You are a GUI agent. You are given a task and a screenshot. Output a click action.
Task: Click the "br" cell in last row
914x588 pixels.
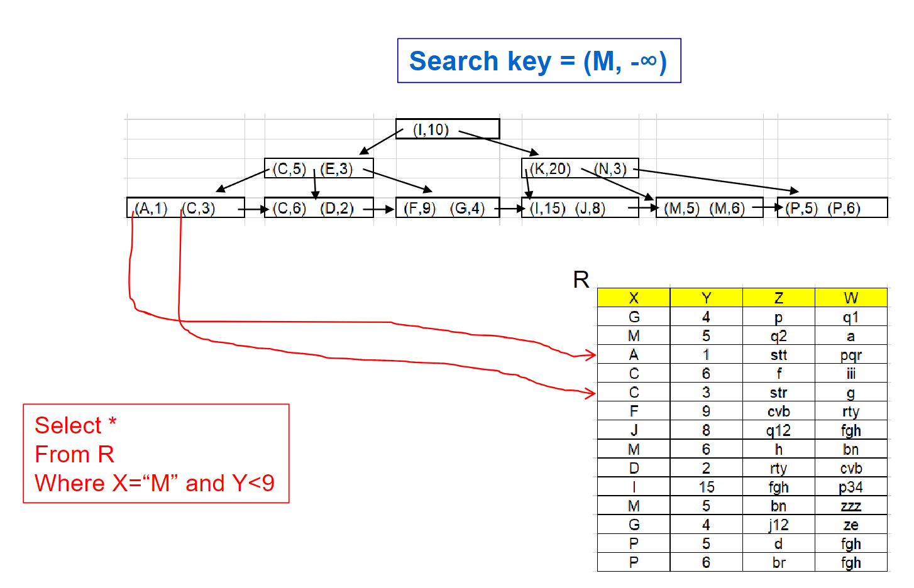coord(779,562)
